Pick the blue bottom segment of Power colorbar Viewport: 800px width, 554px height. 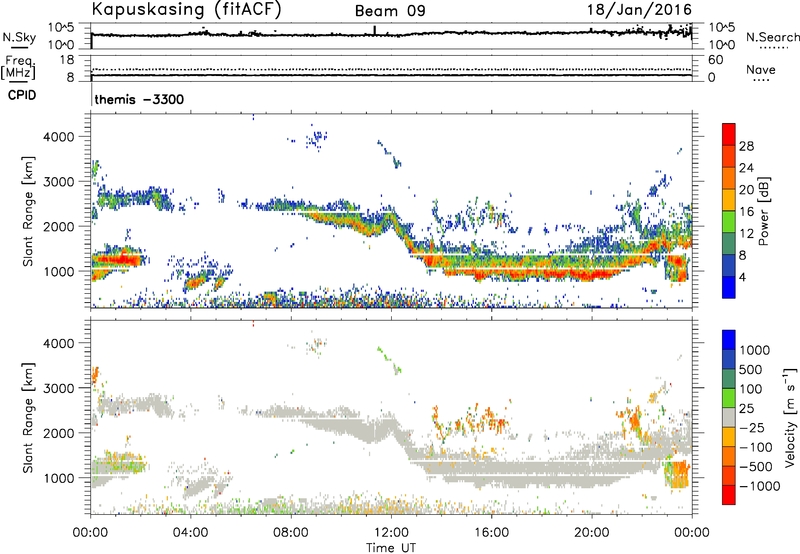(x=729, y=287)
